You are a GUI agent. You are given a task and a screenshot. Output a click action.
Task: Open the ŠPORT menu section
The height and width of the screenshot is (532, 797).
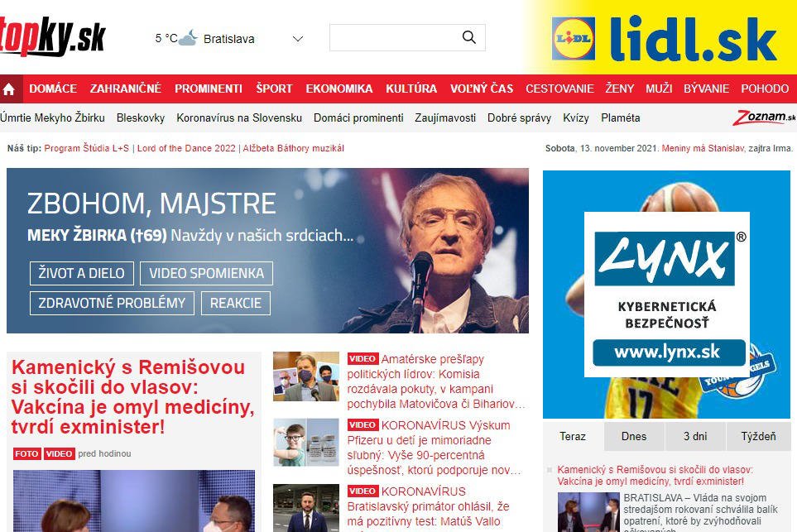(274, 89)
